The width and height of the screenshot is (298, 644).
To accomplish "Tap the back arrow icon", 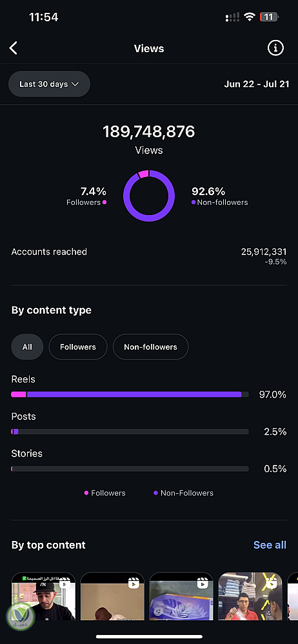I will (13, 48).
